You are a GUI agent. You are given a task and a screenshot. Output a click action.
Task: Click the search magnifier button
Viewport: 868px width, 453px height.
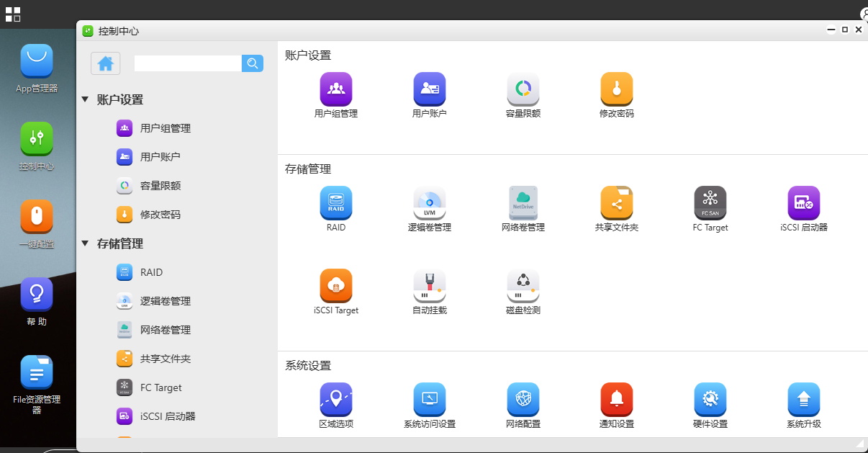click(x=253, y=63)
